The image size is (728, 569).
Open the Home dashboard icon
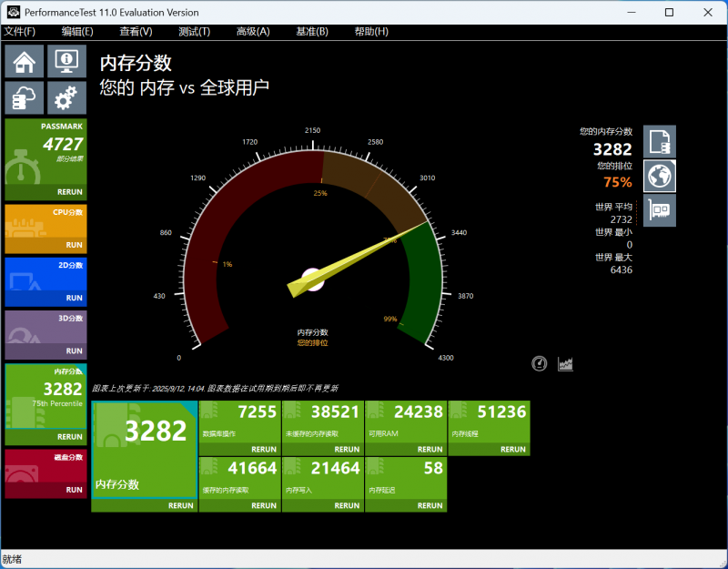coord(25,62)
